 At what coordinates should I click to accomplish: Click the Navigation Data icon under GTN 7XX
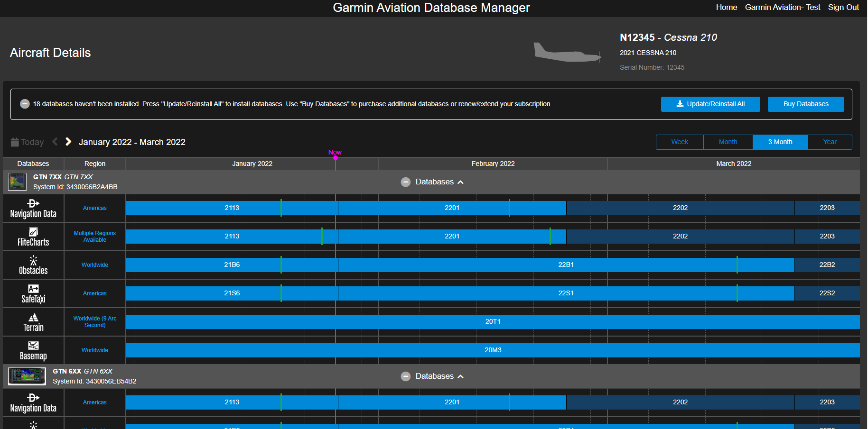(x=33, y=203)
